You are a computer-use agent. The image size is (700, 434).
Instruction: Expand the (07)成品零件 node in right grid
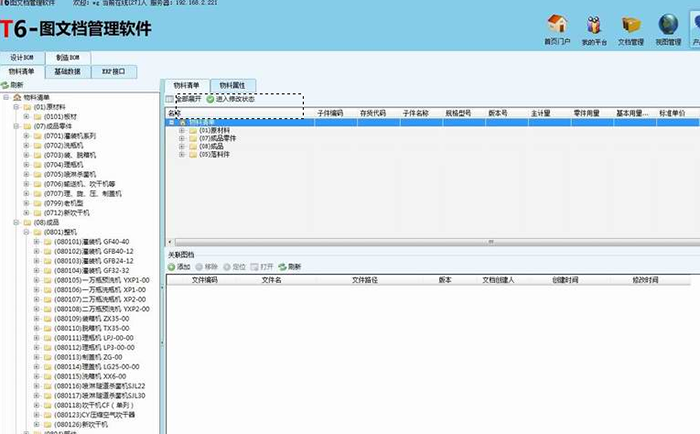point(182,138)
